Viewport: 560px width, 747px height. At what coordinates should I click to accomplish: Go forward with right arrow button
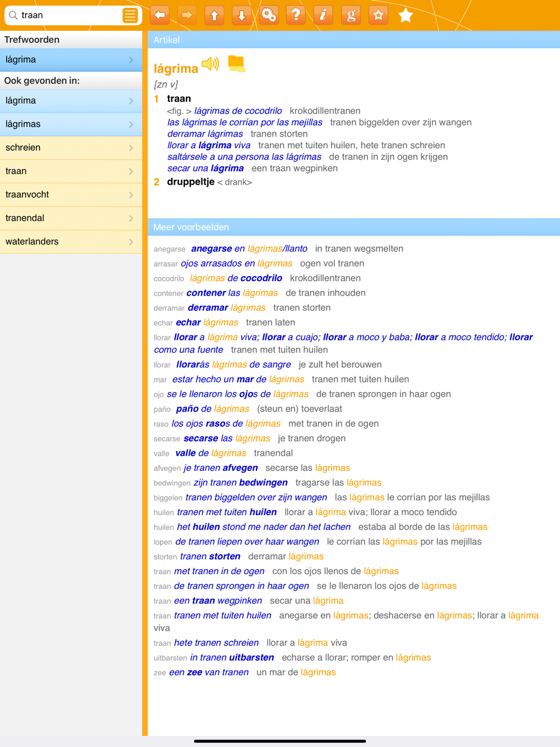(187, 15)
